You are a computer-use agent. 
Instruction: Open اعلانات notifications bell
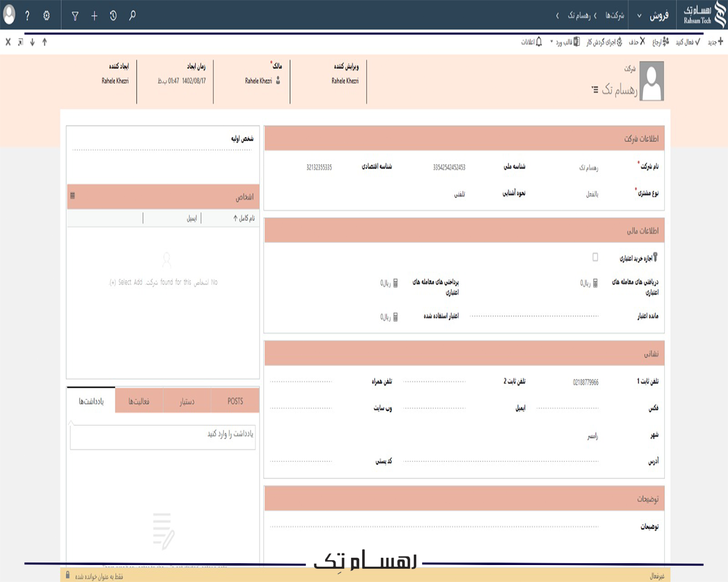click(534, 41)
